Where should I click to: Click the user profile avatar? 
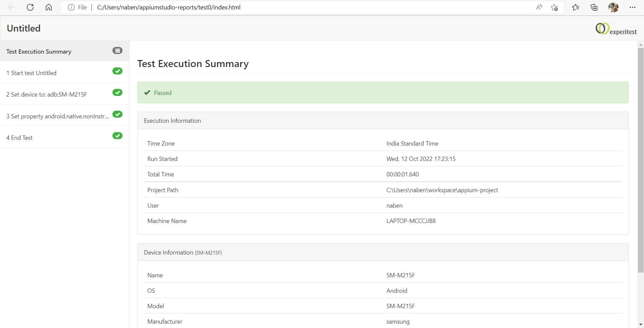(613, 7)
